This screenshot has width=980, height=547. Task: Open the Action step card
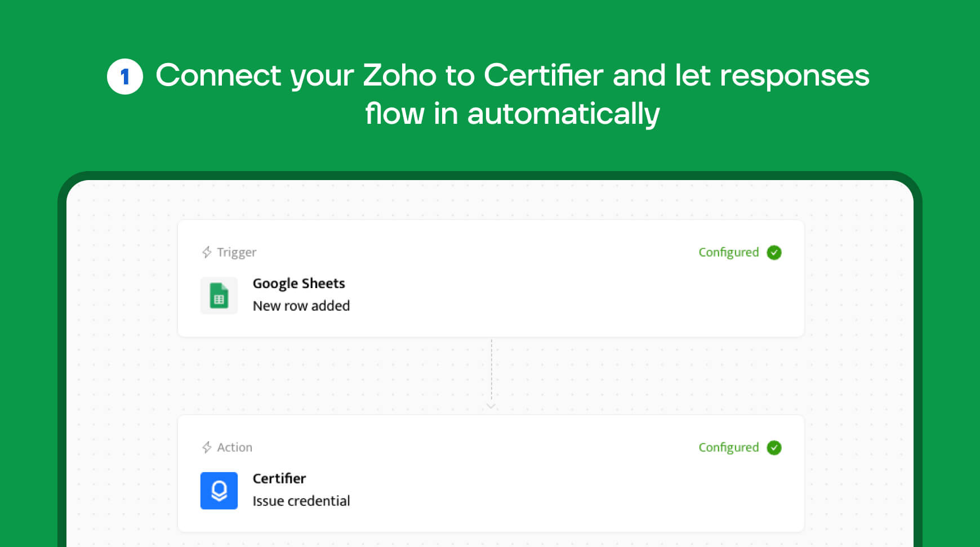[x=491, y=474]
